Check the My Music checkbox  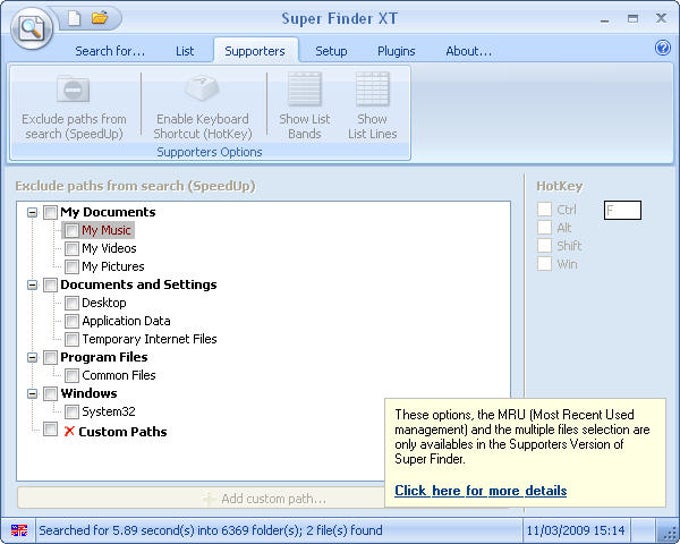pos(72,230)
